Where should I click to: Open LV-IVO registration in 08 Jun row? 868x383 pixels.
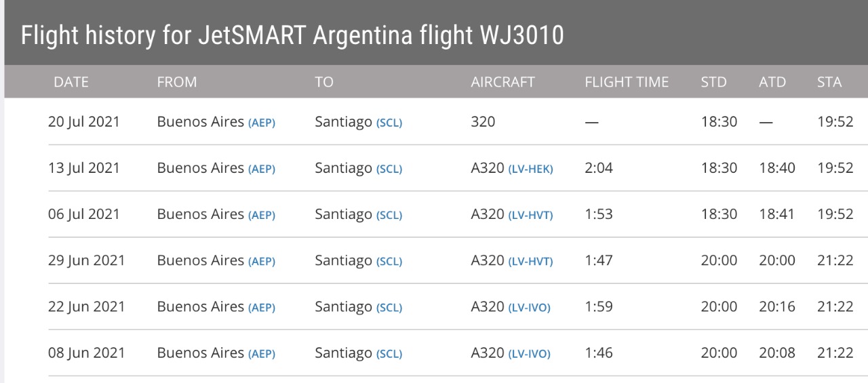[x=529, y=353]
